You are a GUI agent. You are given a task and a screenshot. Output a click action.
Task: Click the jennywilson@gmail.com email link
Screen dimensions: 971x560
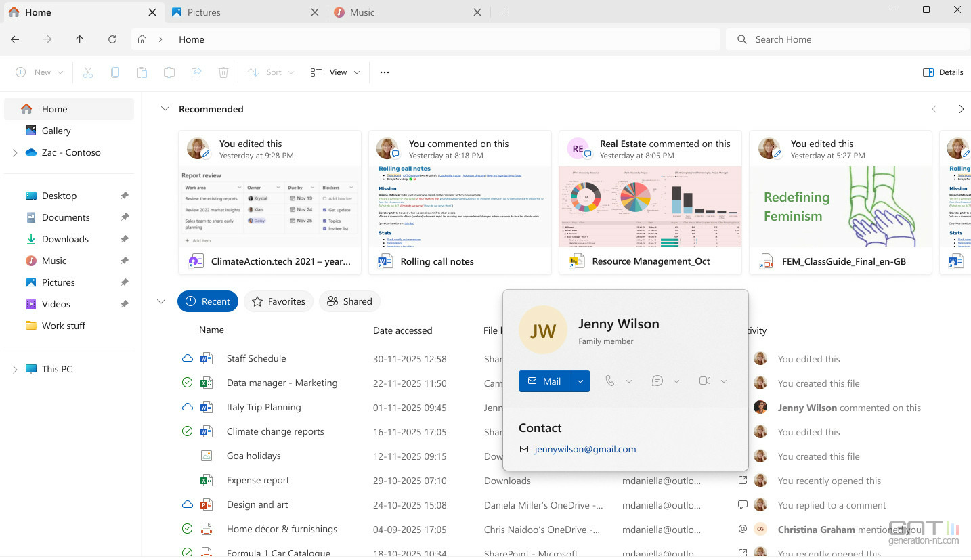[x=585, y=449]
